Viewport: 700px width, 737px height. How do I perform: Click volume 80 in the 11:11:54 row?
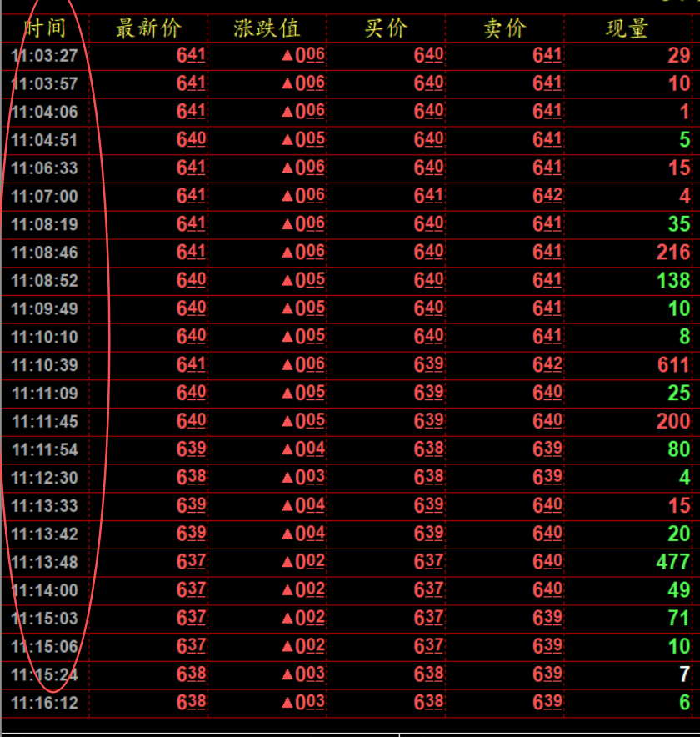[x=679, y=450]
